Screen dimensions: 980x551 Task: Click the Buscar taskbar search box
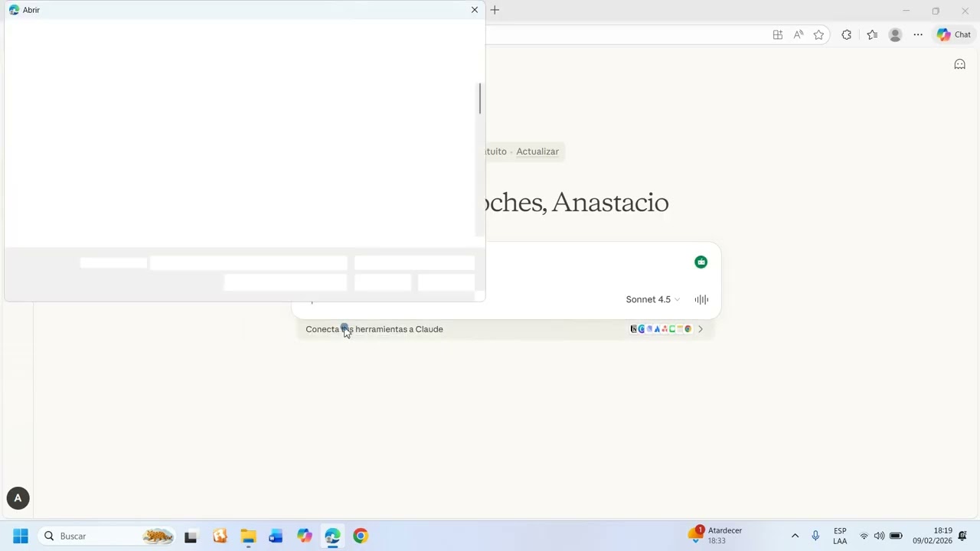pos(107,536)
